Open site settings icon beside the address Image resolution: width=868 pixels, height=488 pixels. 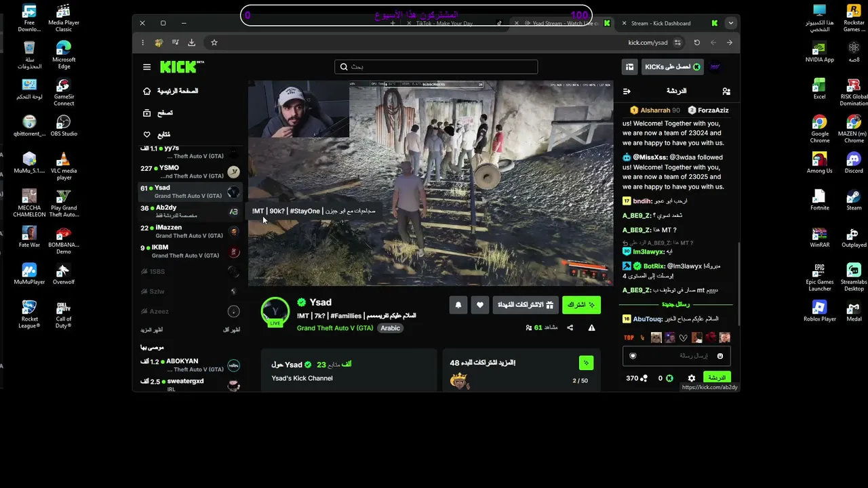[677, 42]
